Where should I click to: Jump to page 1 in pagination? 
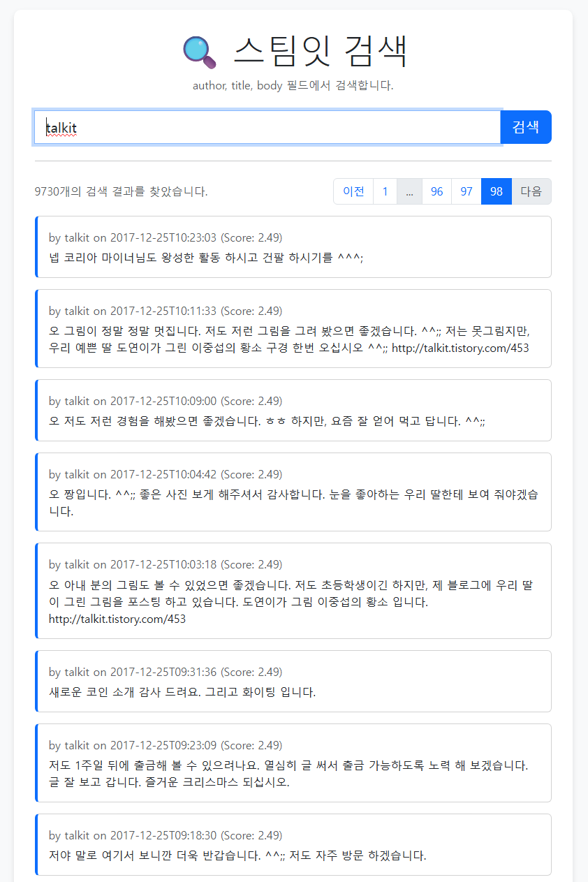385,191
